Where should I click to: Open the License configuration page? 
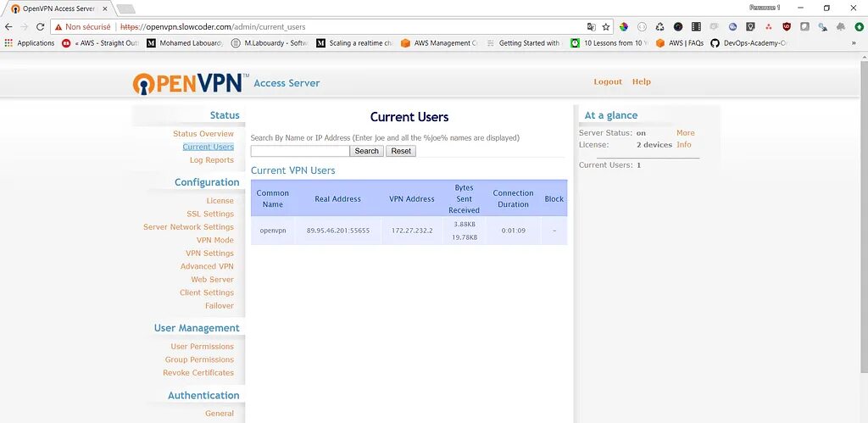(220, 200)
